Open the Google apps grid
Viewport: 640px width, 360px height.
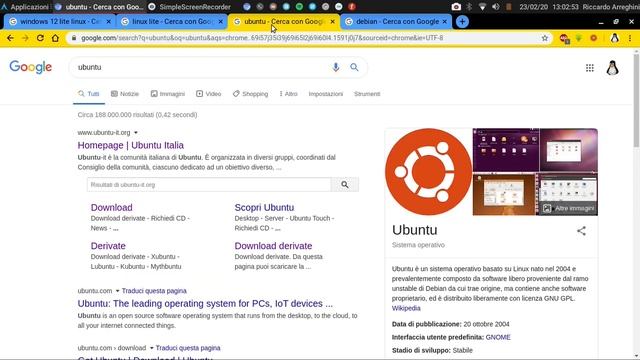pos(589,68)
